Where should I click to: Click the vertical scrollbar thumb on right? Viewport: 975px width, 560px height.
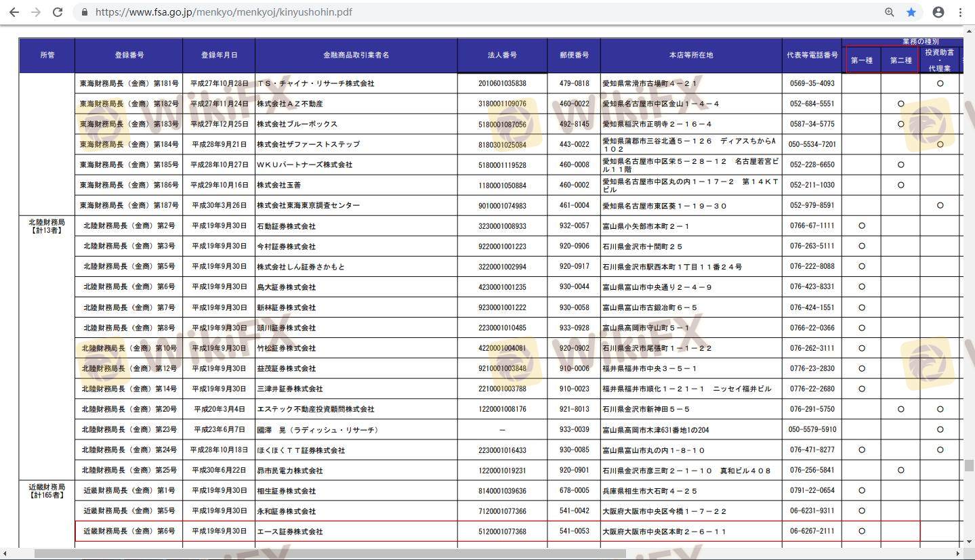tap(969, 465)
